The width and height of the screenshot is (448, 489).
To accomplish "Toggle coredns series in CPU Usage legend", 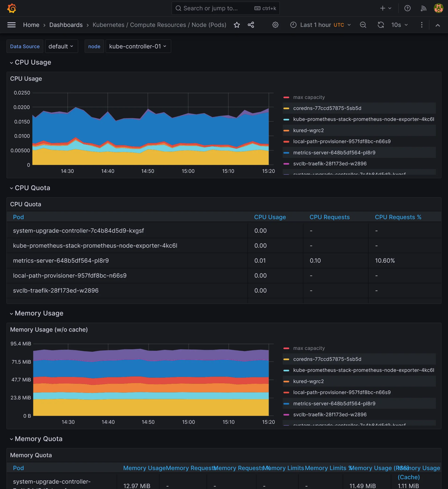I will [x=327, y=108].
